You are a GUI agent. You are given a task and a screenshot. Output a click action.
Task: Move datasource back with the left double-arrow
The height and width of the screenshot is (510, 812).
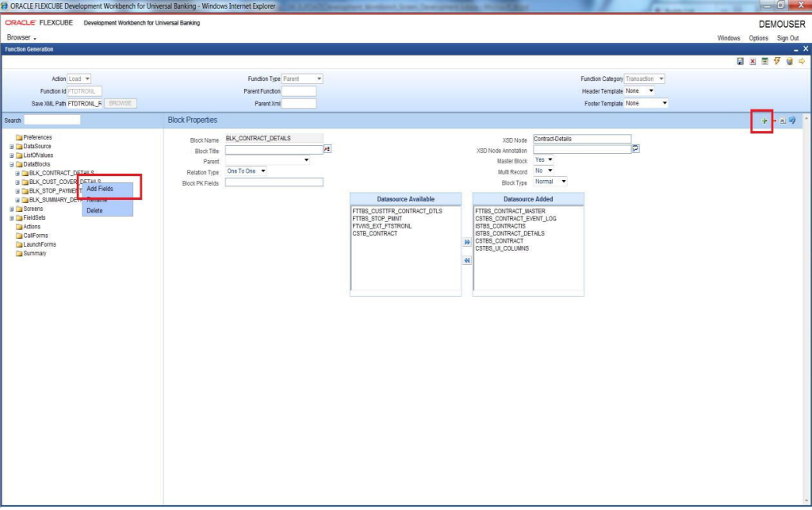pyautogui.click(x=467, y=260)
